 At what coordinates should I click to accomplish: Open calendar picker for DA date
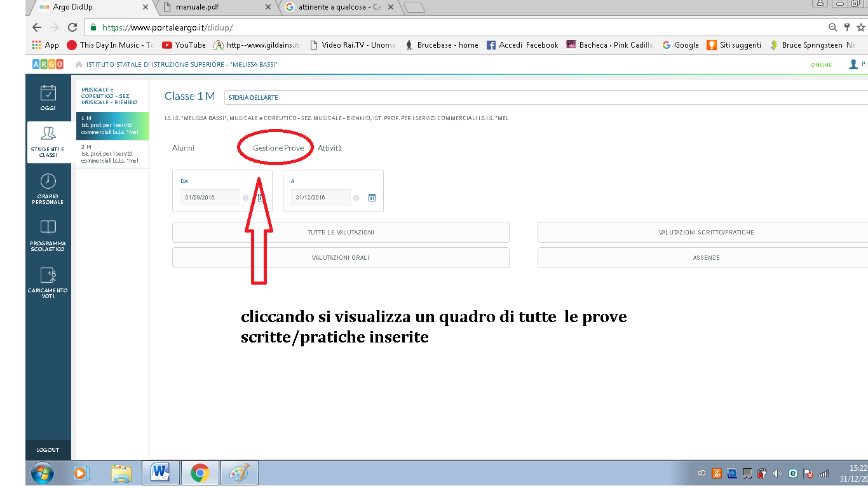[261, 198]
